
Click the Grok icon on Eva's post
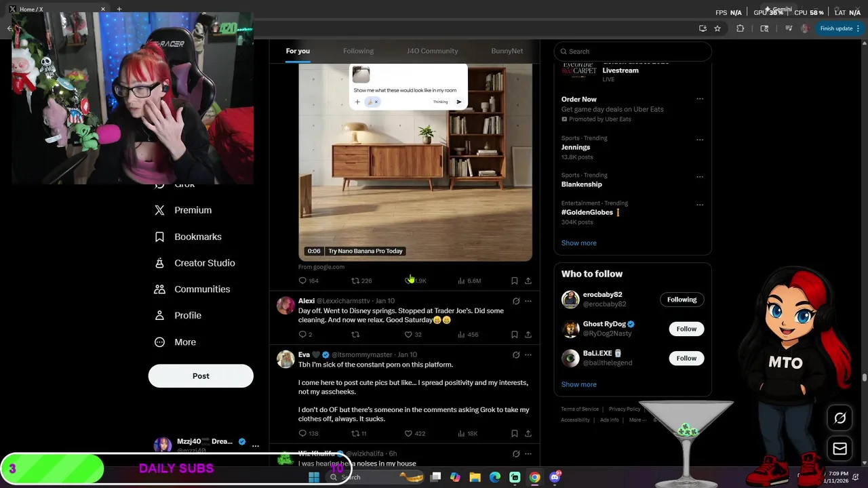[516, 354]
